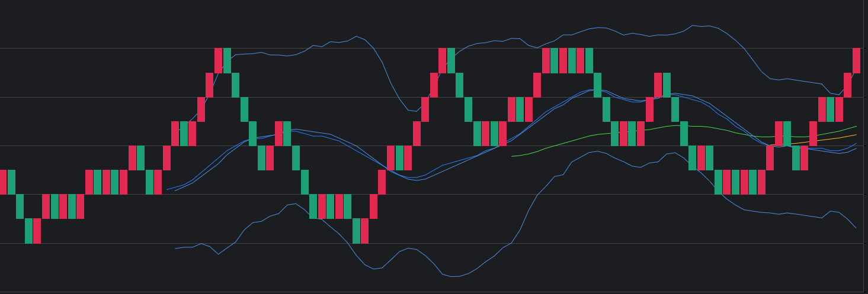Click the first red brick at far left
This screenshot has height=294, width=868.
[3, 182]
